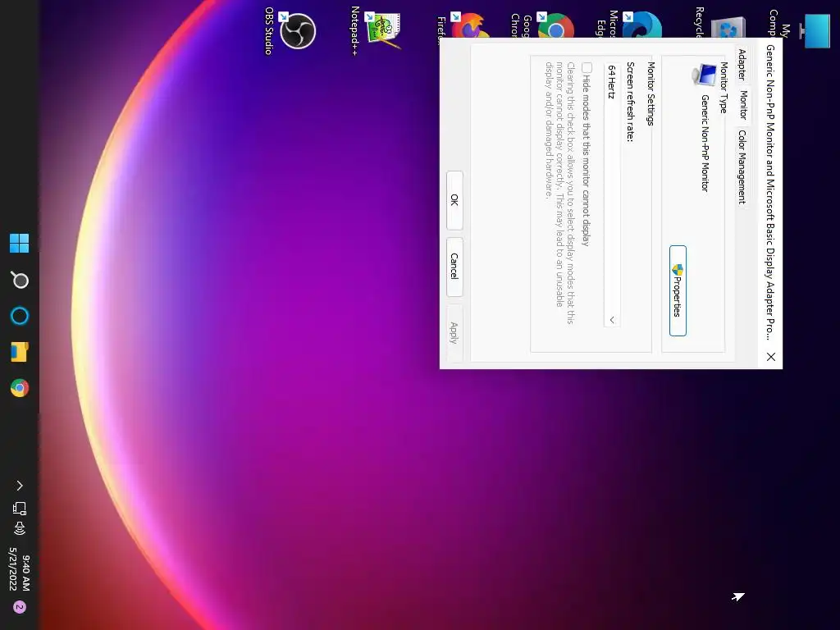Click the Properties button for the monitor
The width and height of the screenshot is (840, 630).
point(678,291)
